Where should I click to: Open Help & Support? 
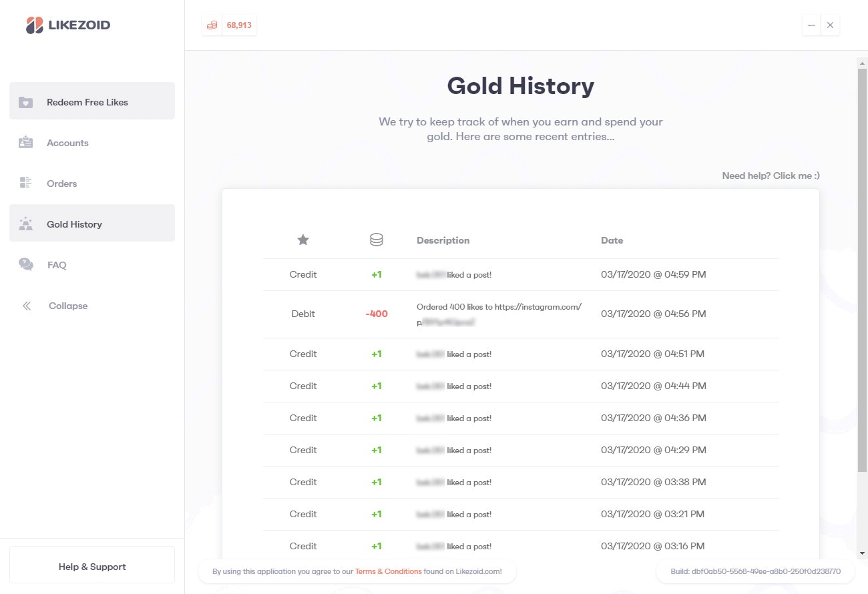(x=92, y=565)
